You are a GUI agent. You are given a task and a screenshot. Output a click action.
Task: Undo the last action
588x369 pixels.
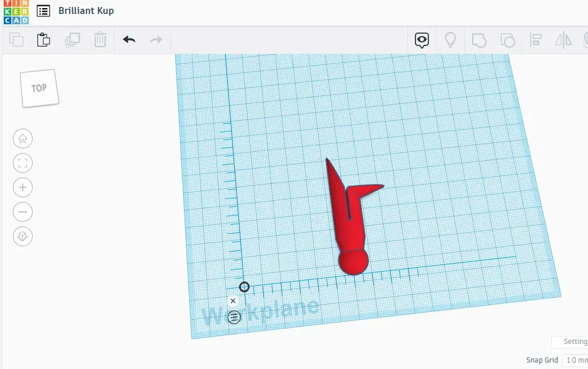(129, 40)
